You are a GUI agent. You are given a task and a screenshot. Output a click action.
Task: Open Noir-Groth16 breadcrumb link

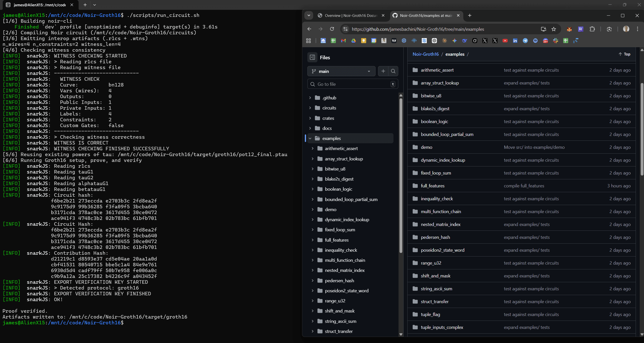click(x=426, y=54)
